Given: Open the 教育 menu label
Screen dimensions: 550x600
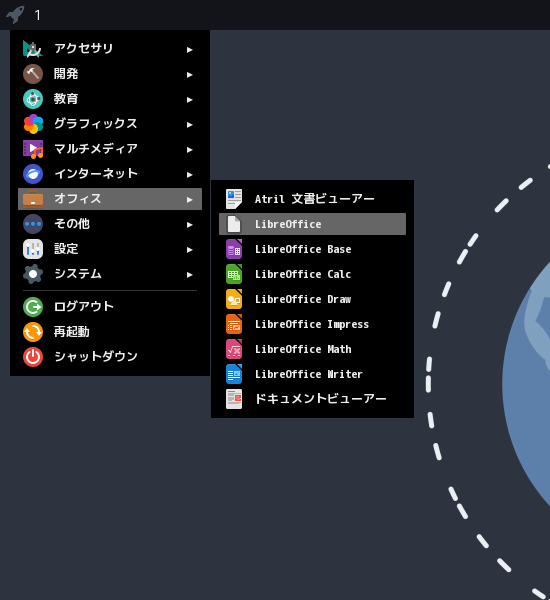Looking at the screenshot, I should coord(66,99).
